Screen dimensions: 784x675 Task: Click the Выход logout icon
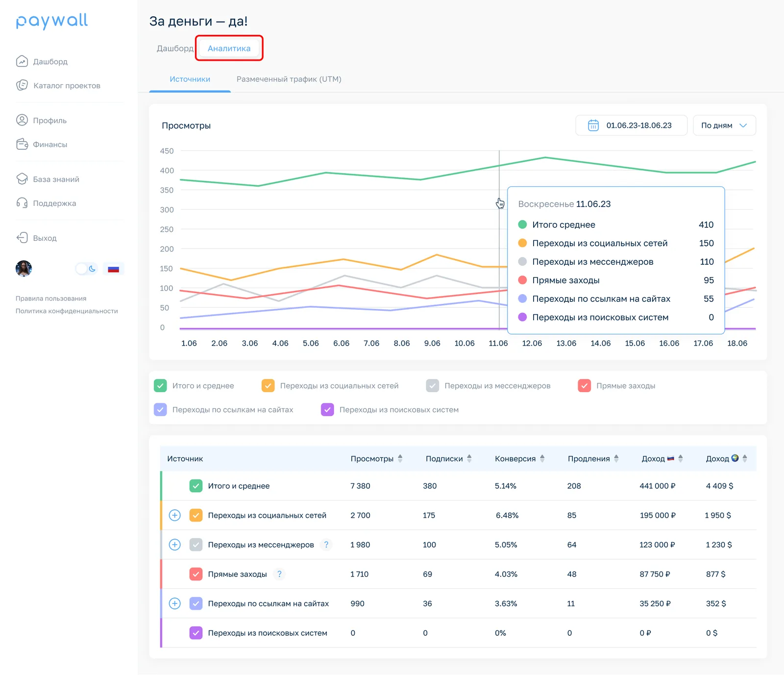[x=22, y=238]
